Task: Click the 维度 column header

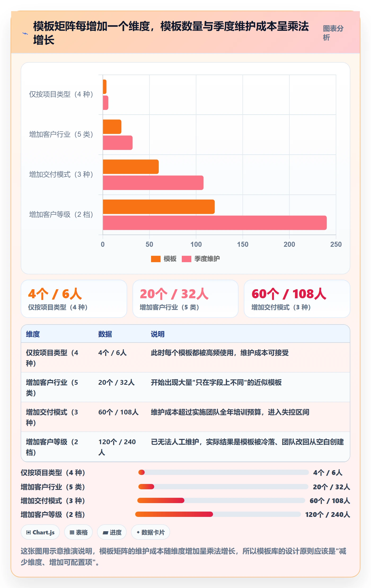Action: pyautogui.click(x=33, y=334)
